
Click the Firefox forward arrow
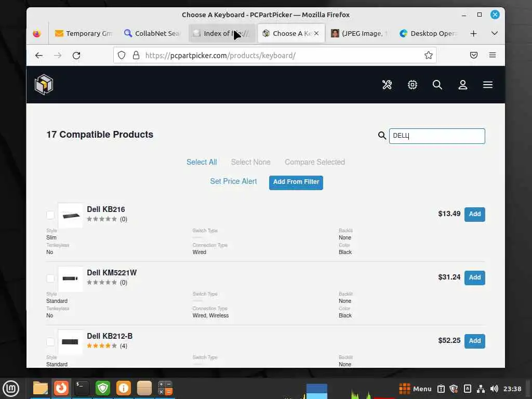[x=58, y=55]
